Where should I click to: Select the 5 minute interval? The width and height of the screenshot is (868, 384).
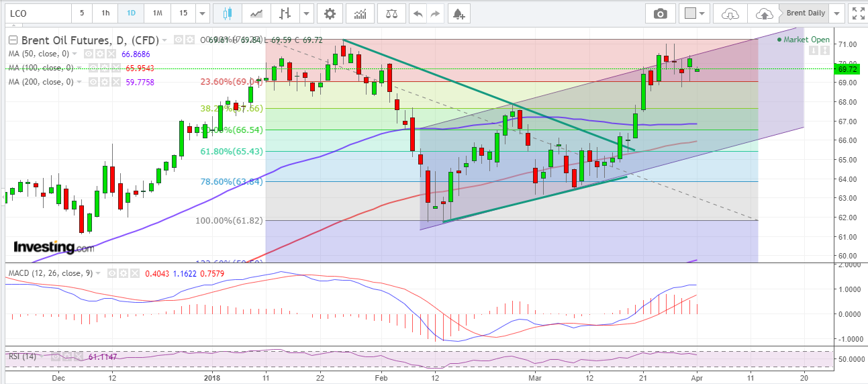[x=82, y=13]
